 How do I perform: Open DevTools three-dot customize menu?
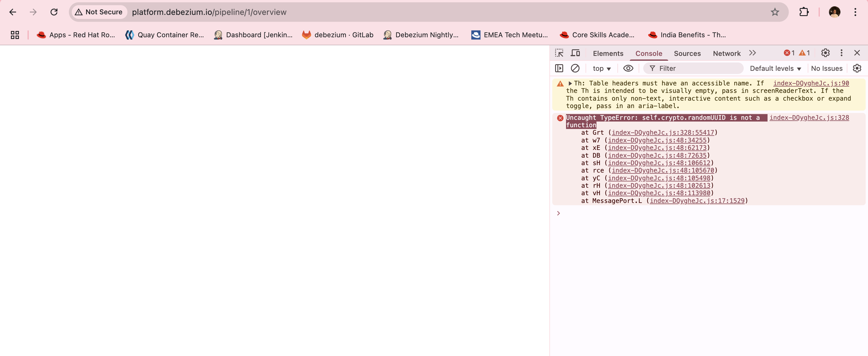(x=841, y=53)
